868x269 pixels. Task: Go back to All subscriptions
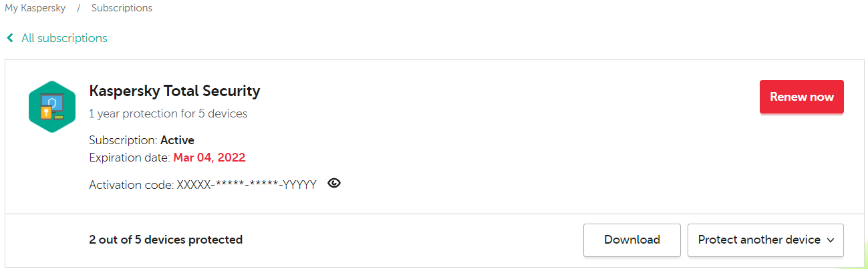point(64,38)
